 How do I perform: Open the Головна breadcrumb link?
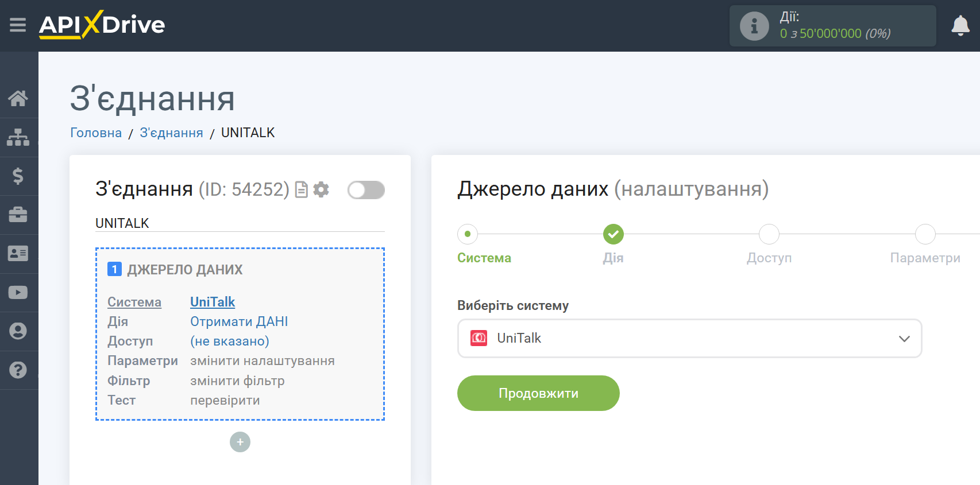(x=96, y=133)
